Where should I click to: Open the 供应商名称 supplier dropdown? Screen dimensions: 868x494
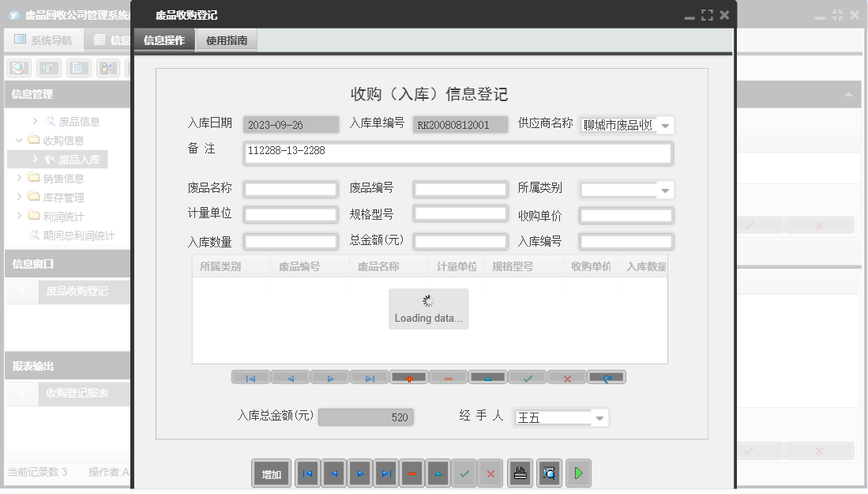pos(663,125)
